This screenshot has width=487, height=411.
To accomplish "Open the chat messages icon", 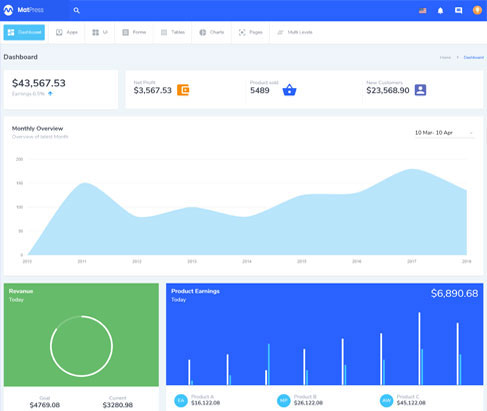I will coord(458,10).
